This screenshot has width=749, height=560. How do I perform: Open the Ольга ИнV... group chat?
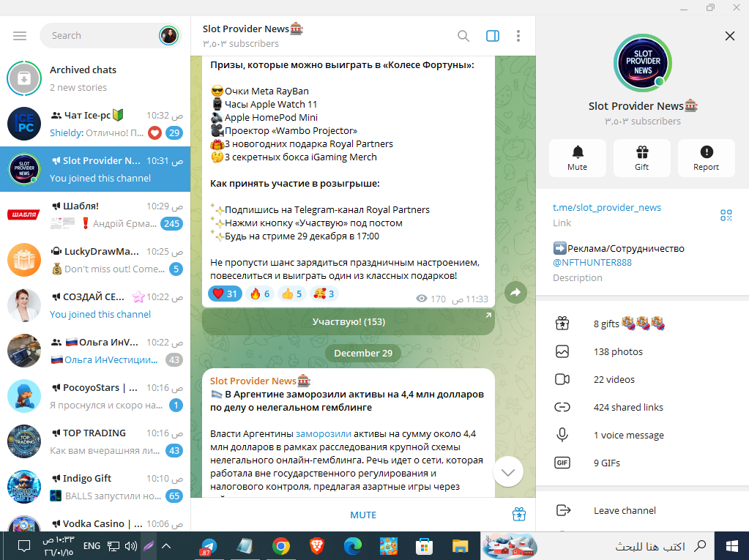tap(95, 351)
